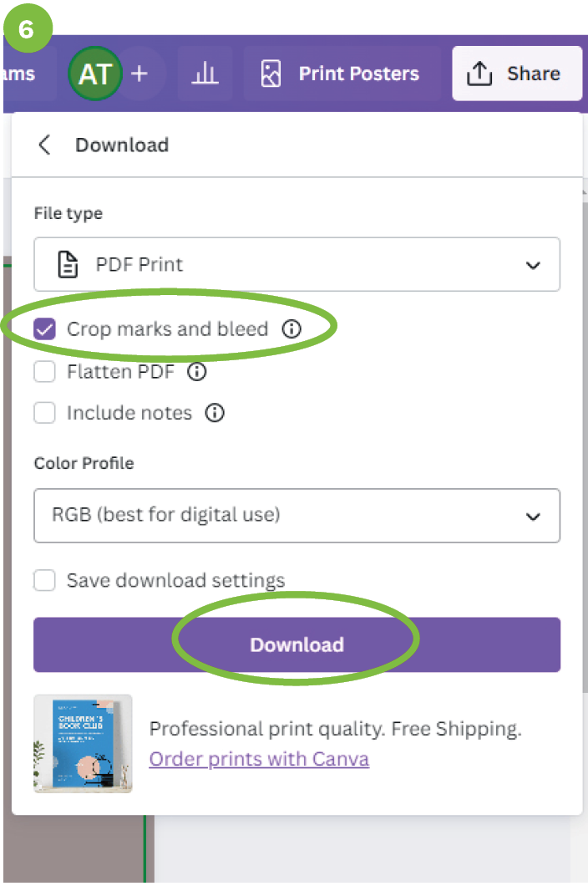The image size is (588, 886).
Task: Click the vertical scrollbar beside the panel
Action: 584,418
